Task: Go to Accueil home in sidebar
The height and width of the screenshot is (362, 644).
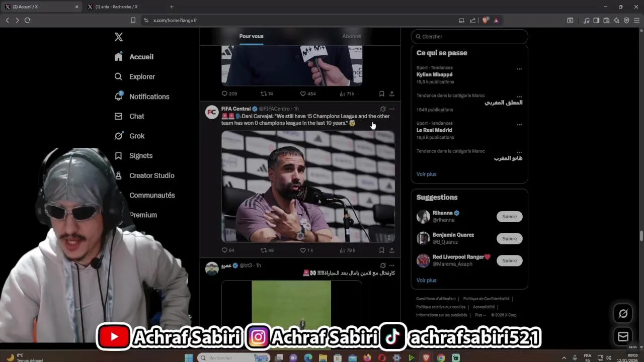Action: [x=134, y=57]
